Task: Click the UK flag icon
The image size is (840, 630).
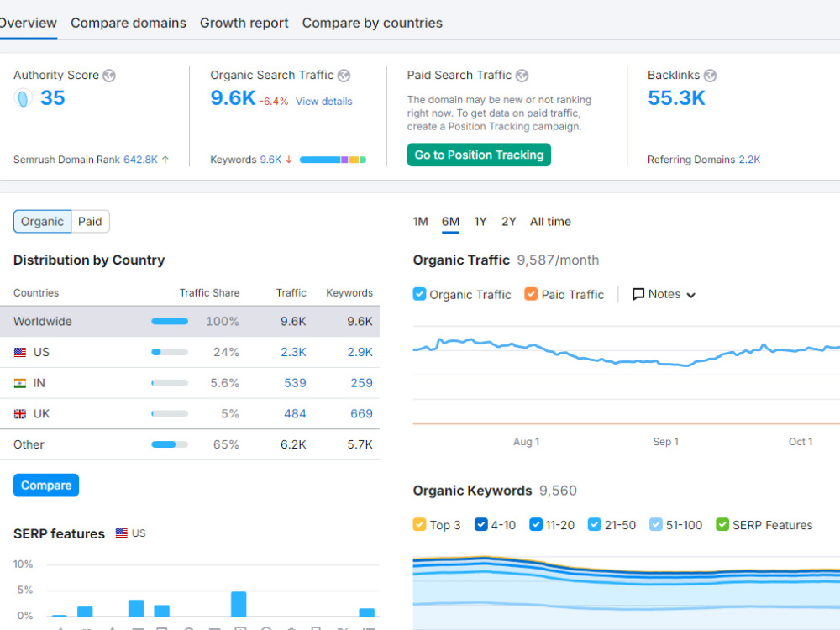Action: point(20,413)
